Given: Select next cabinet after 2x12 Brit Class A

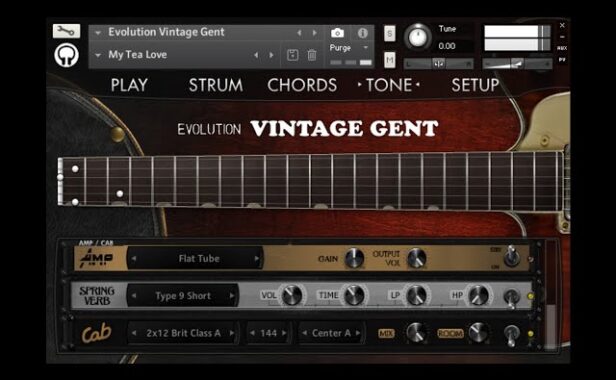Looking at the screenshot, I should point(232,333).
